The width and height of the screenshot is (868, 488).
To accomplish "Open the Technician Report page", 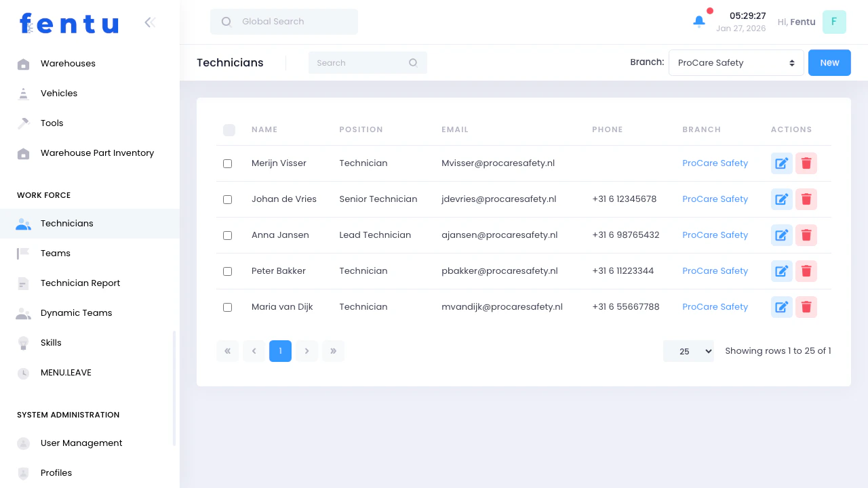I will 80,283.
